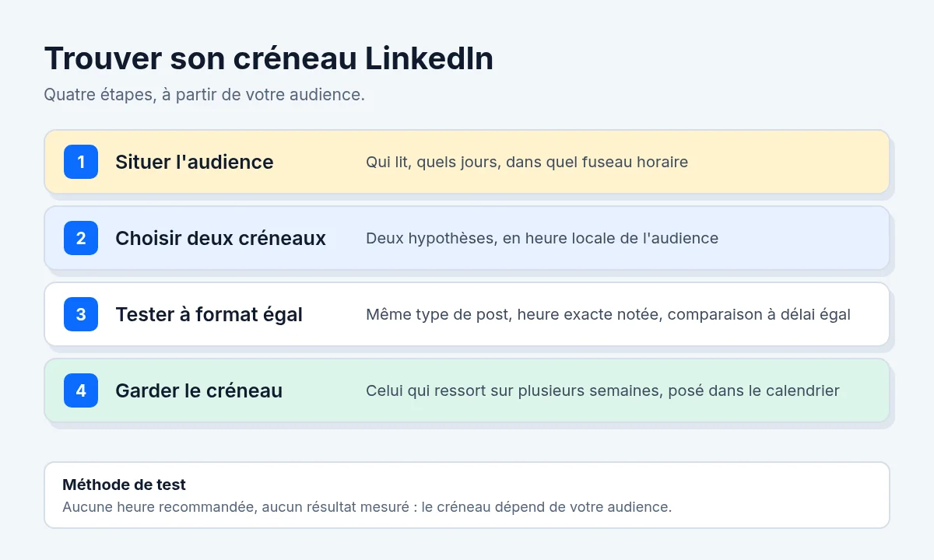Viewport: 934px width, 560px height.
Task: Click the subtitle 'Quatre étapes, à partir de votre audience.'
Action: (204, 95)
